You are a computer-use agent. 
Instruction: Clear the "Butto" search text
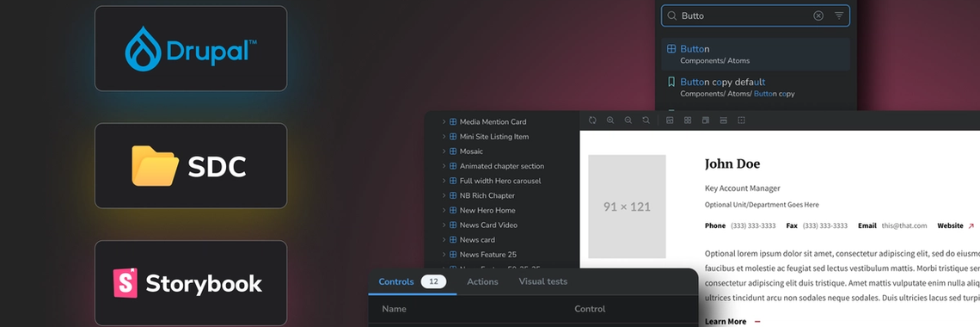pos(818,15)
